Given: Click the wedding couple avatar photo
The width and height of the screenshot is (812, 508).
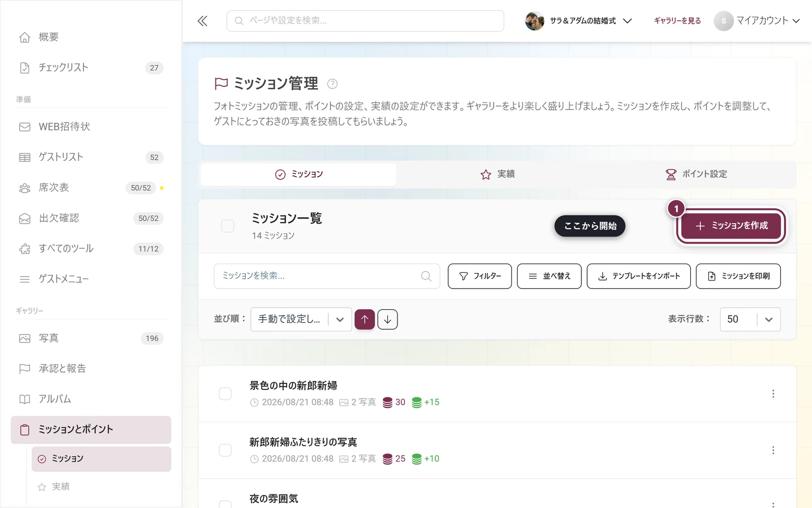Looking at the screenshot, I should tap(535, 21).
